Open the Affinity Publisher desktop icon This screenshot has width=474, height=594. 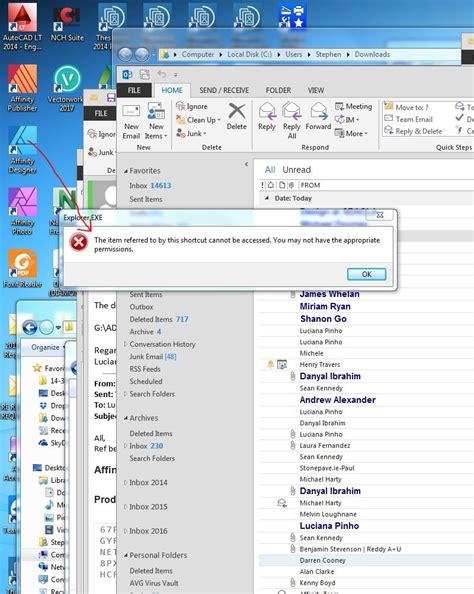22,88
